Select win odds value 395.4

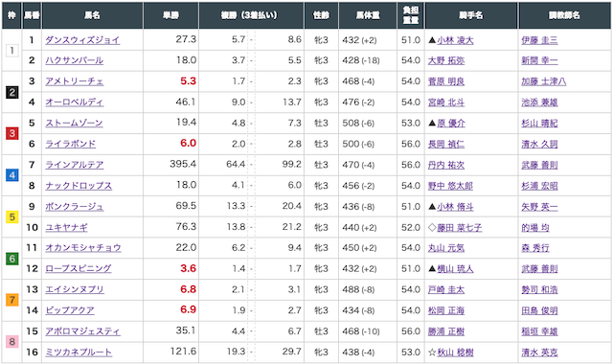(x=183, y=164)
